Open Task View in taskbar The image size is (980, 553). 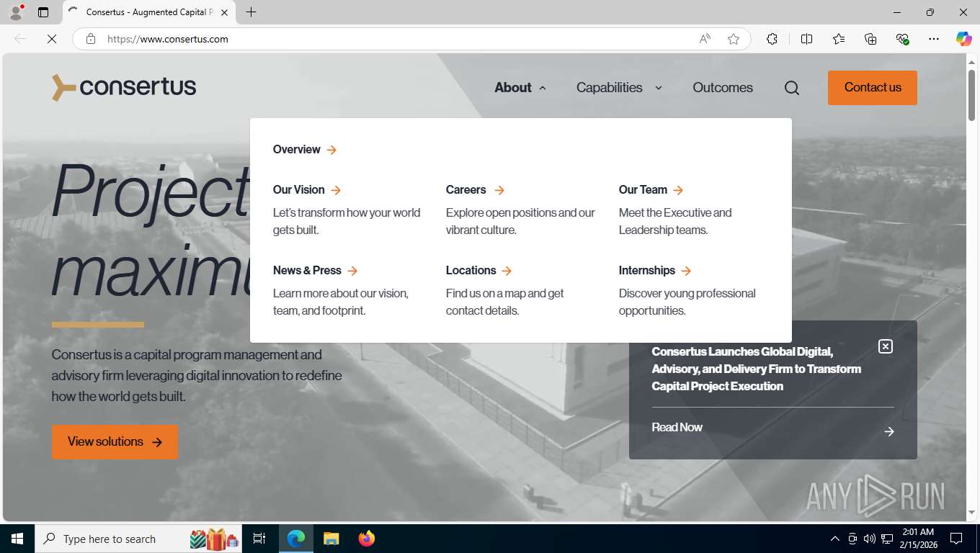coord(259,539)
